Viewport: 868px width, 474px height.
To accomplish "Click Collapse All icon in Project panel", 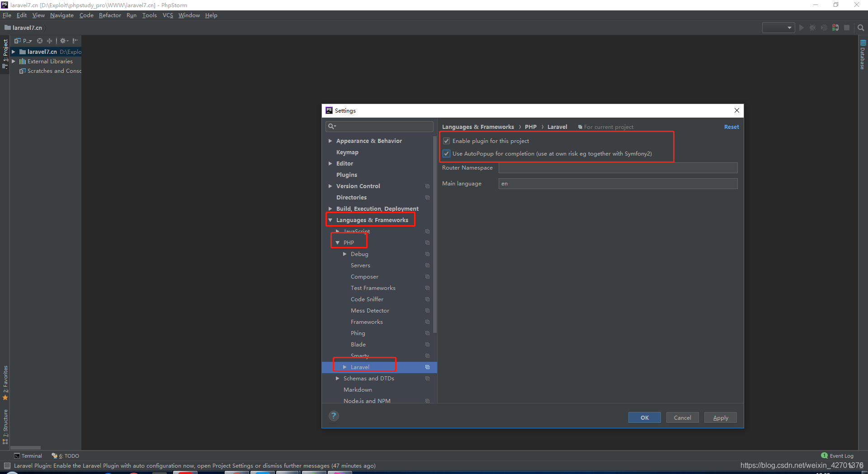I will coord(49,41).
